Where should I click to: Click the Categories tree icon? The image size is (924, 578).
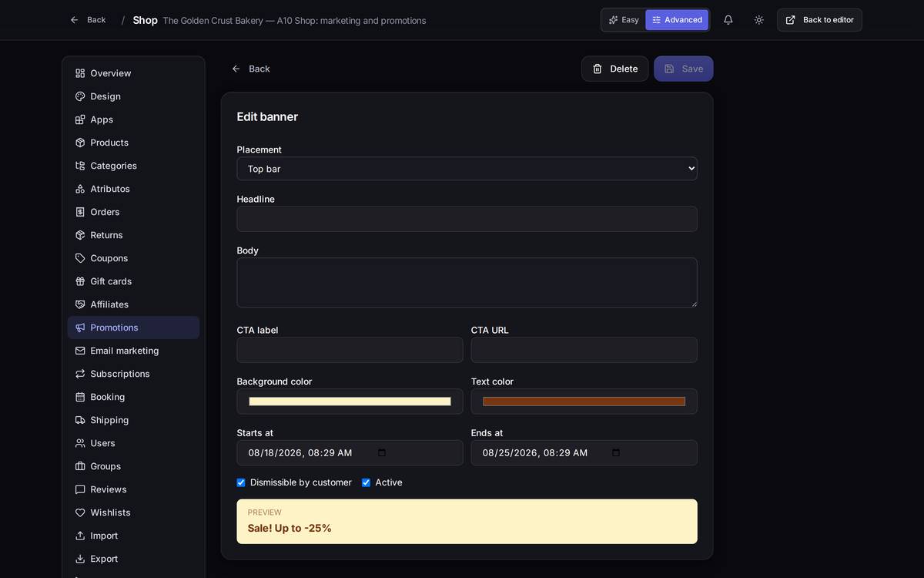point(80,166)
